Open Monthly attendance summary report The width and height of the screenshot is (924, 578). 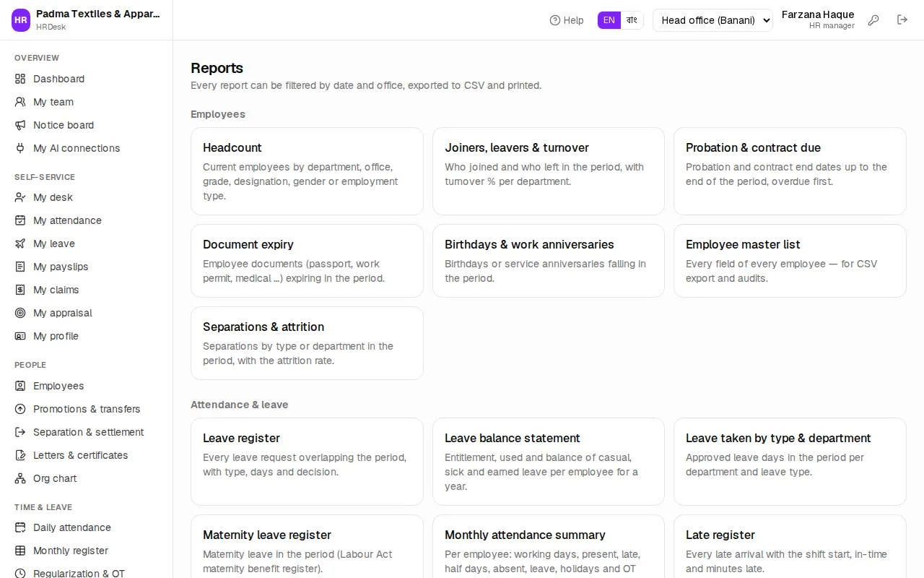(549, 546)
